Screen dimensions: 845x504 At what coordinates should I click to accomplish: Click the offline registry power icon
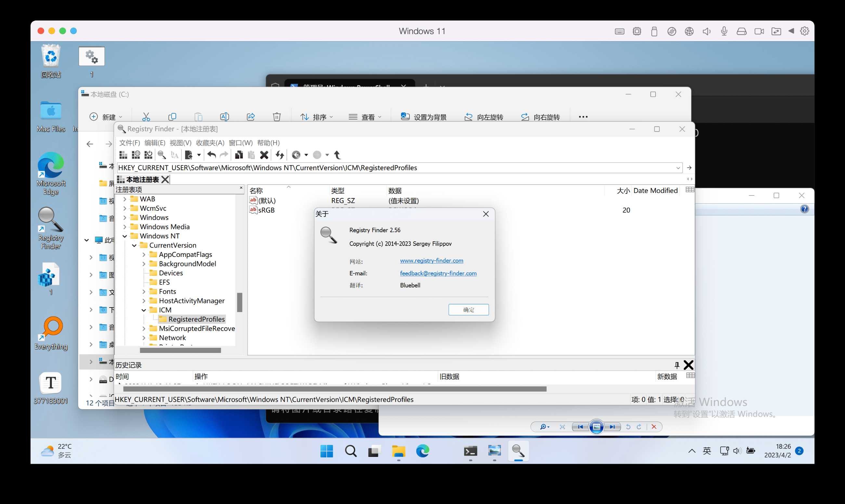click(148, 155)
